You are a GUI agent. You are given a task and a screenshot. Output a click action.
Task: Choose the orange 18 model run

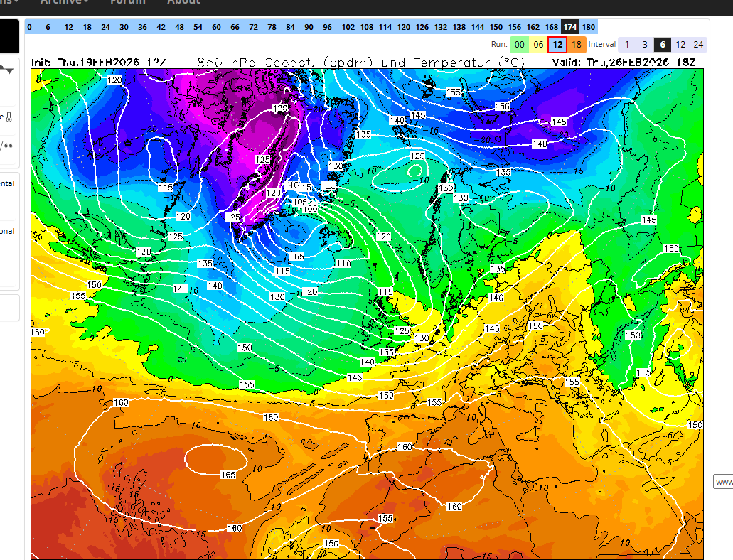pyautogui.click(x=576, y=45)
